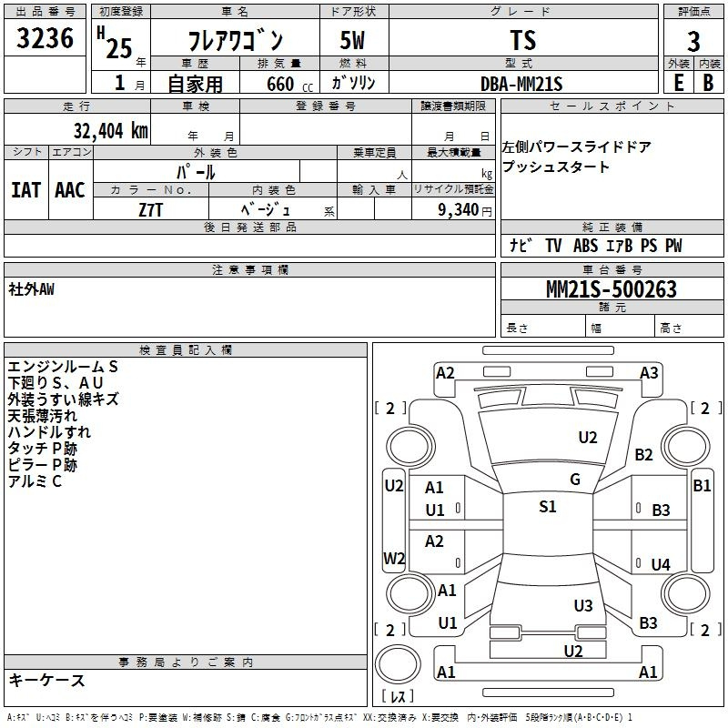Select the color number Z7T cell

151,209
